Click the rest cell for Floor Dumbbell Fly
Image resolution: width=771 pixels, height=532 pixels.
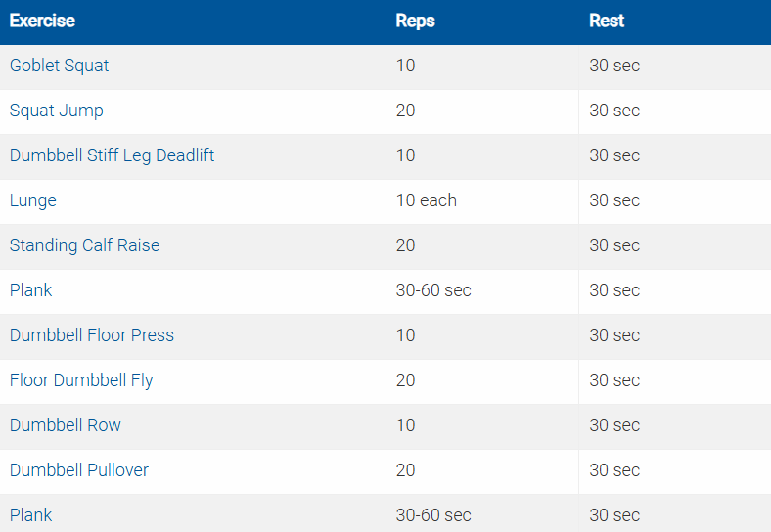pos(614,380)
